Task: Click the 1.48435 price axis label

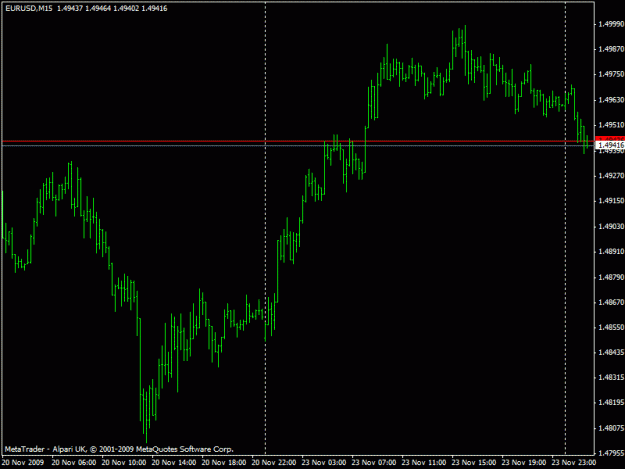Action: (611, 352)
